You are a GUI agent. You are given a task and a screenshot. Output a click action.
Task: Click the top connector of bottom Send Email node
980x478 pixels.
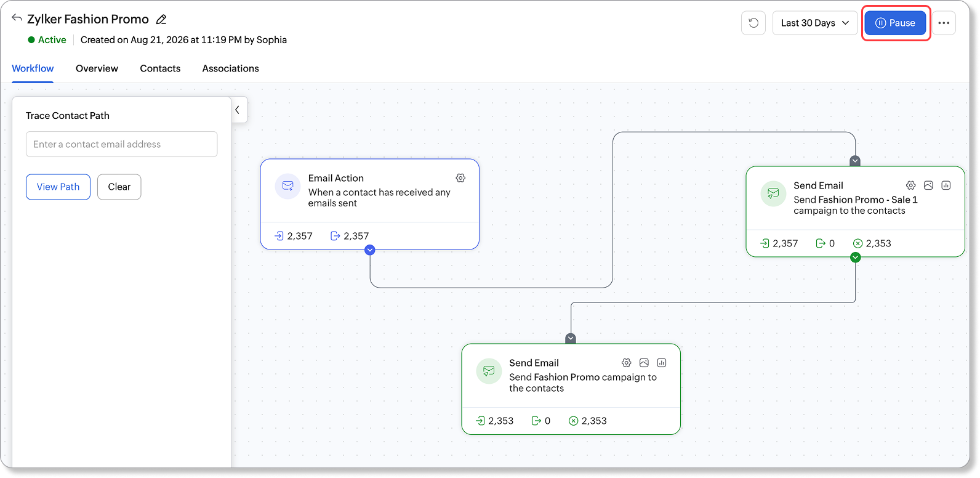(x=571, y=338)
